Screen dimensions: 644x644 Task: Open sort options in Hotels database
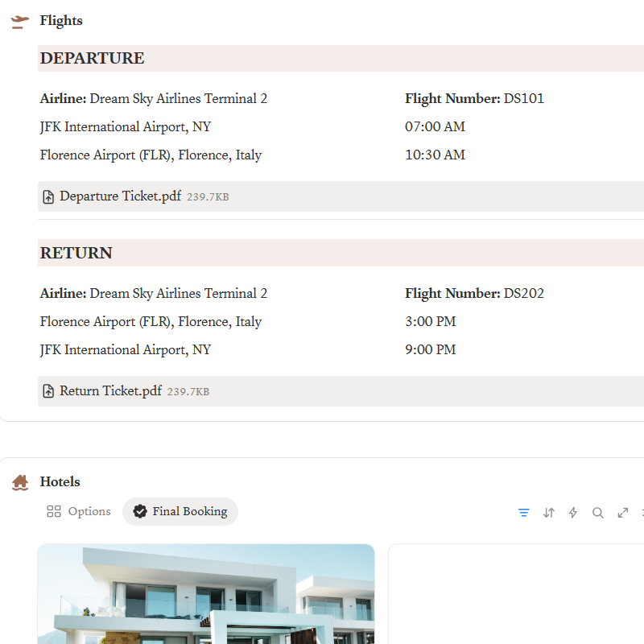549,513
